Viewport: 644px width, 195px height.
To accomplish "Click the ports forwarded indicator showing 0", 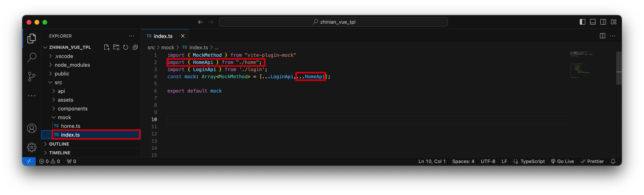I will coord(72,161).
